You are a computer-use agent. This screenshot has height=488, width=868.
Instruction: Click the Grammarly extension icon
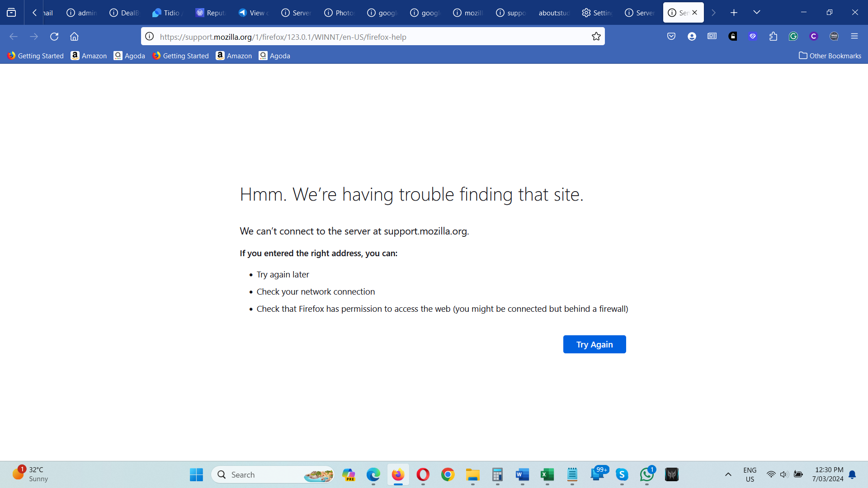793,36
